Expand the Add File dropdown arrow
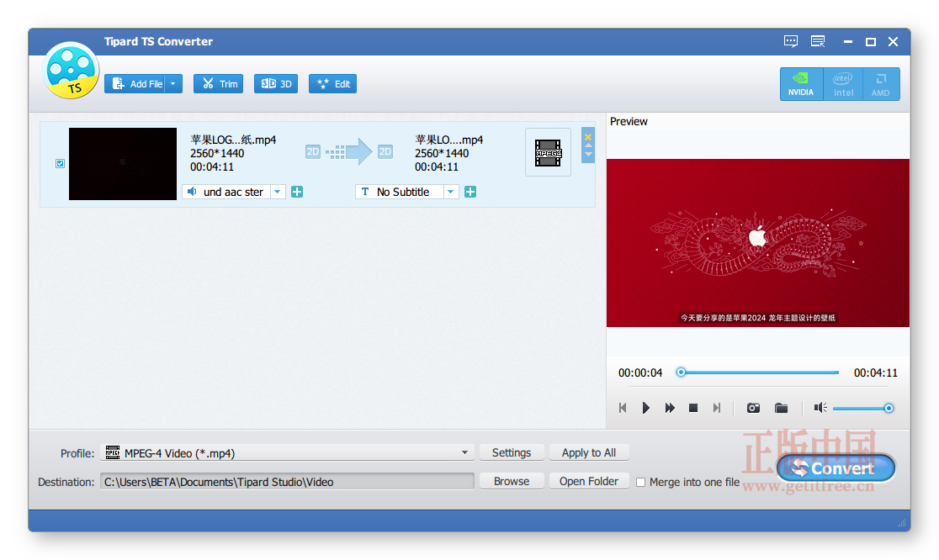The width and height of the screenshot is (939, 560). (x=173, y=84)
